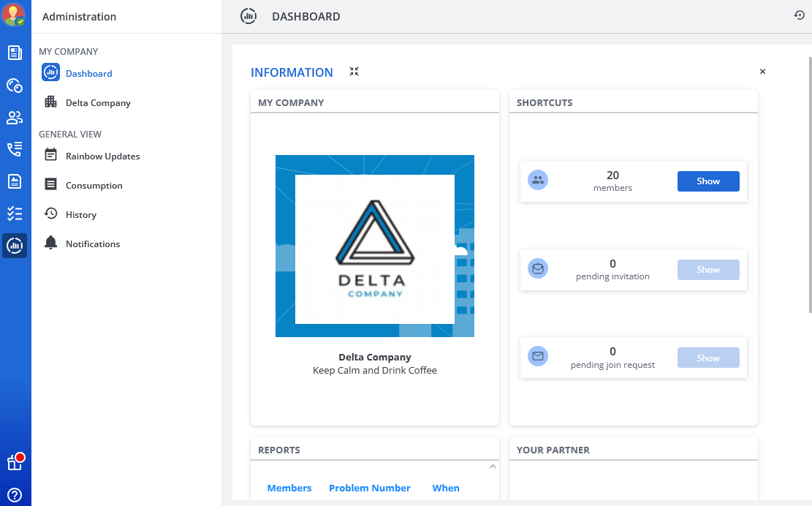Open Delta Company menu entry
Image resolution: width=812 pixels, height=506 pixels.
point(98,102)
